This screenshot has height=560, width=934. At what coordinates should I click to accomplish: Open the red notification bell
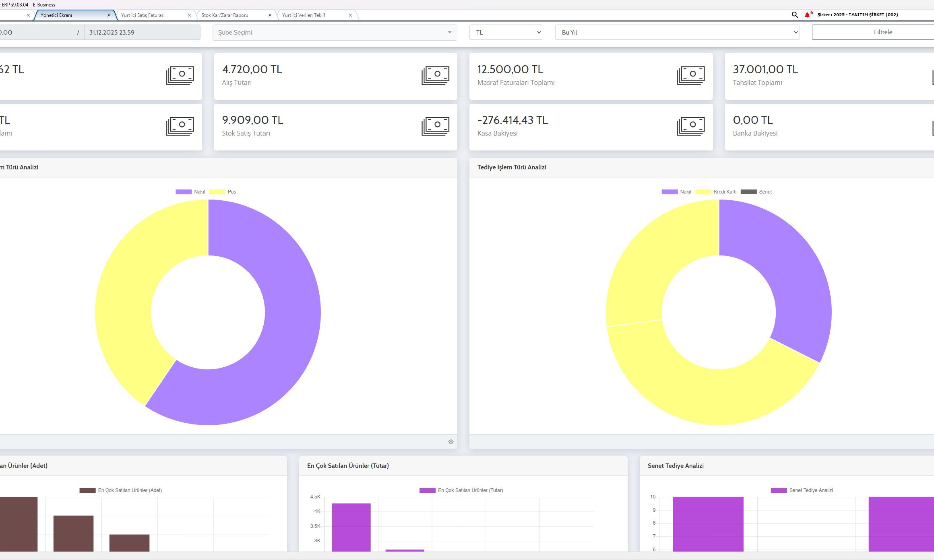pyautogui.click(x=807, y=15)
